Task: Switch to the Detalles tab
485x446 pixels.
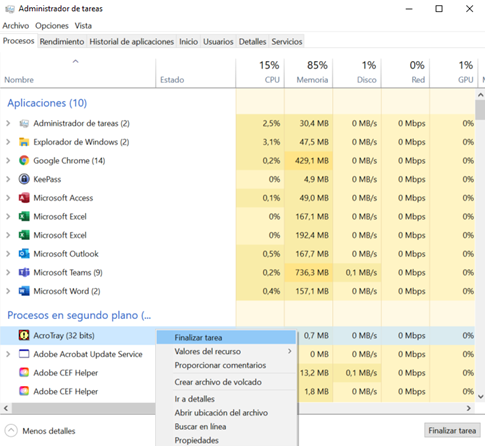Action: click(x=252, y=42)
